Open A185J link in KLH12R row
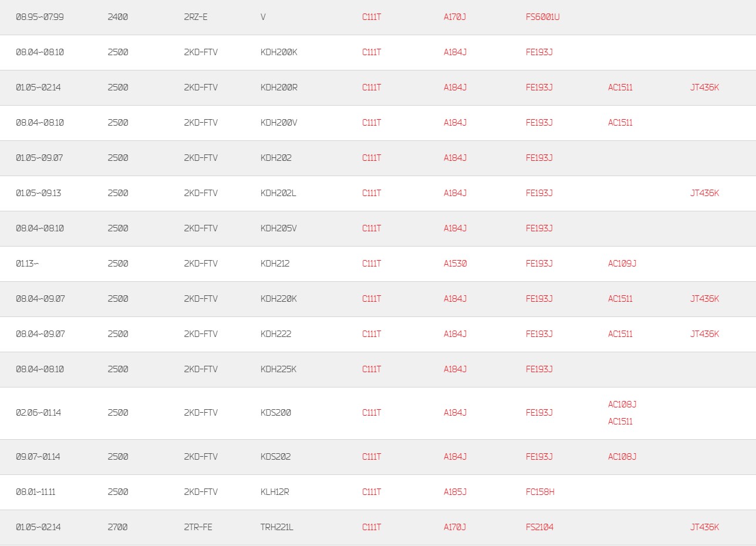 (455, 492)
